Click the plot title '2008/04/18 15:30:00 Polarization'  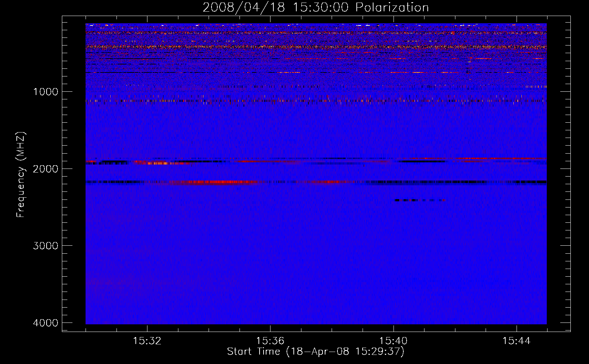tap(316, 7)
